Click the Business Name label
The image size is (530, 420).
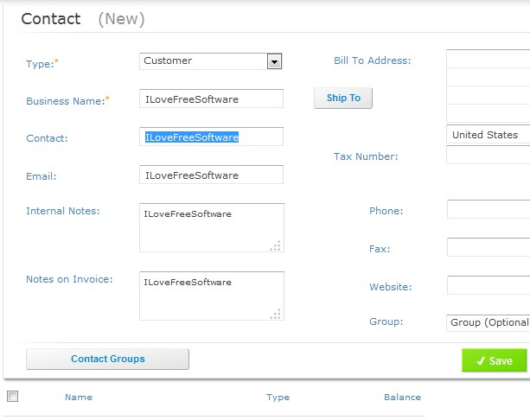coord(67,101)
